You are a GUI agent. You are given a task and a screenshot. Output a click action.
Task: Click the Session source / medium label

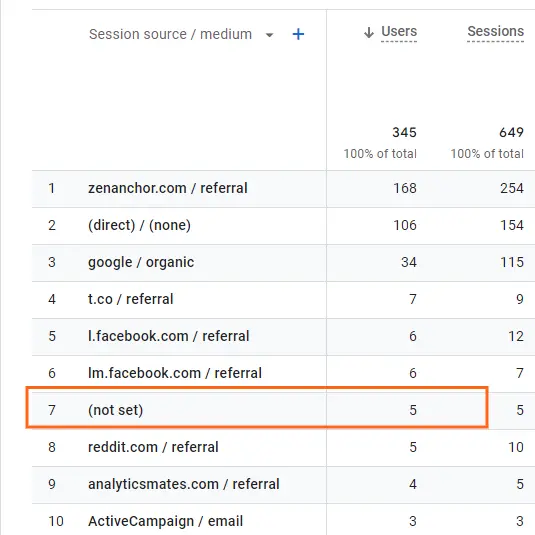170,34
